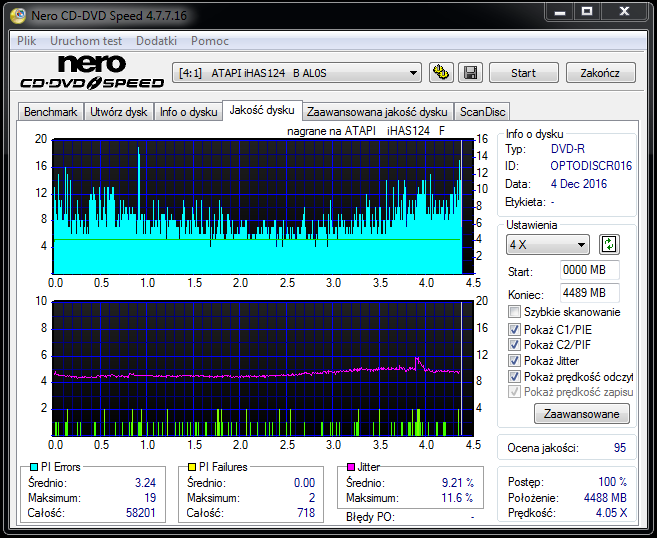Image resolution: width=657 pixels, height=538 pixels.
Task: Click the PI Errors Maksimum value 19
Action: [x=150, y=498]
